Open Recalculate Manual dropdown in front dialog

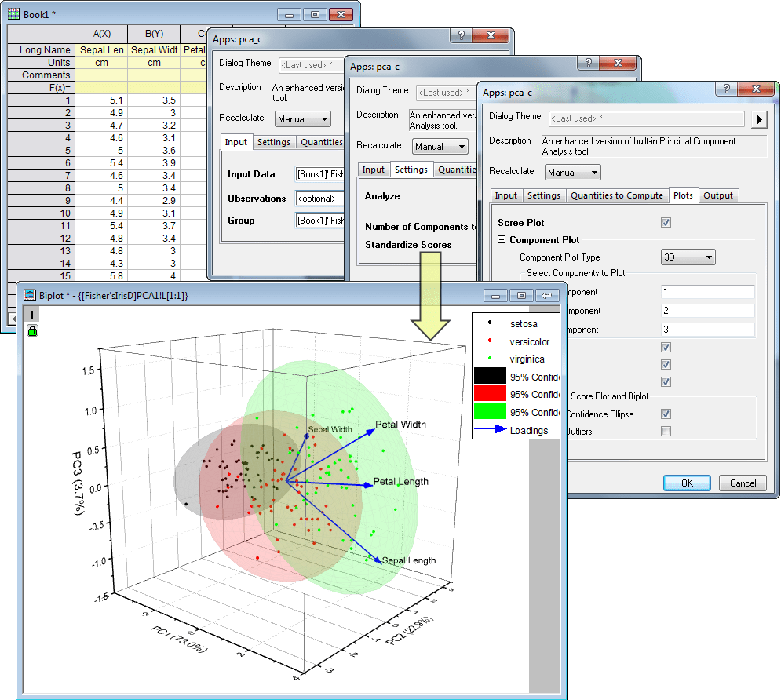572,173
